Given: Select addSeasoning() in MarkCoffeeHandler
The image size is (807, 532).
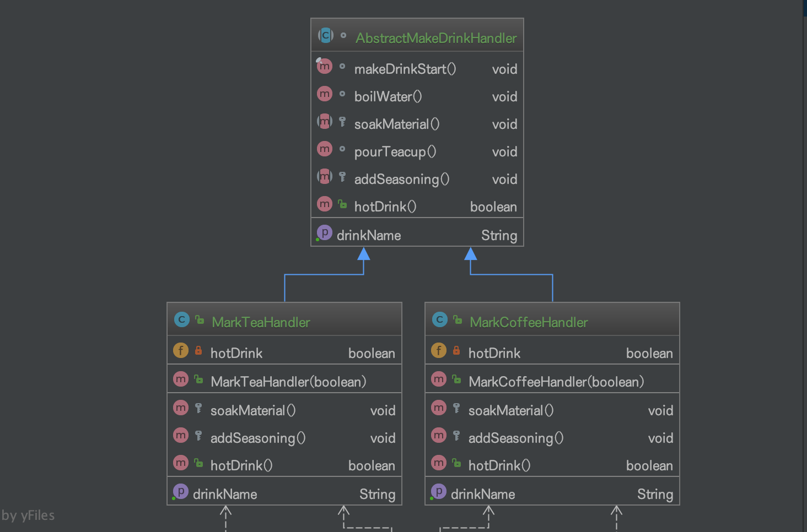Looking at the screenshot, I should tap(516, 438).
